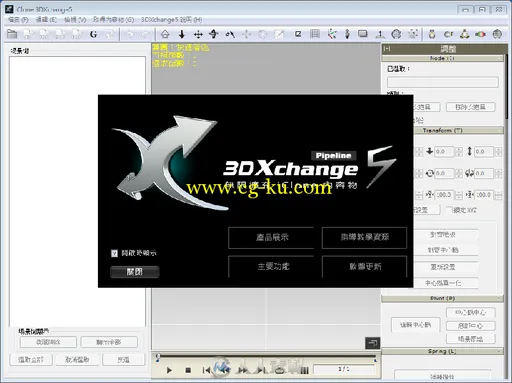Open the 3DXchange5 說明 (H) menu
Image resolution: width=512 pixels, height=383 pixels.
[x=171, y=20]
